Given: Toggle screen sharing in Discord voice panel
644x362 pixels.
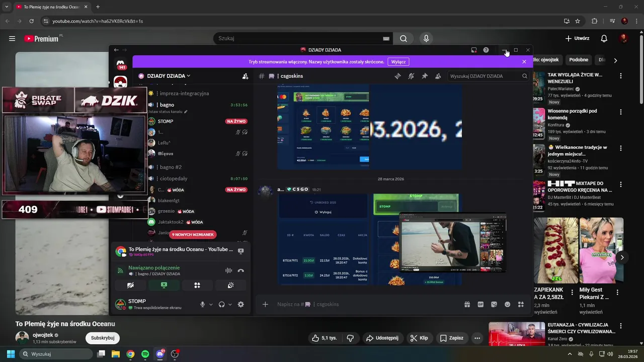Looking at the screenshot, I should pyautogui.click(x=164, y=285).
